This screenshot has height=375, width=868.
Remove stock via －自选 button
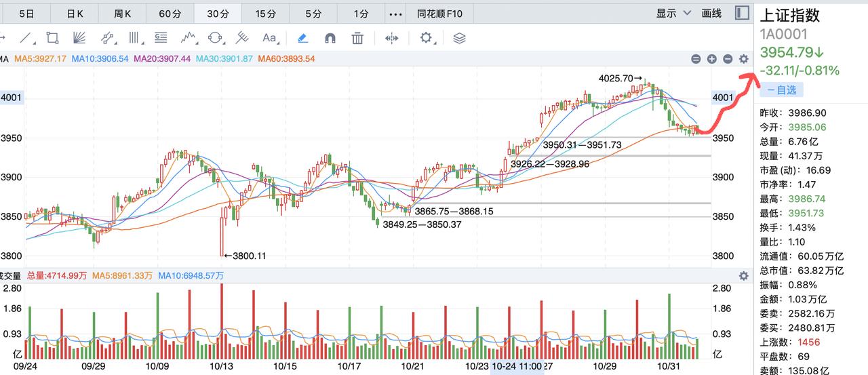pyautogui.click(x=781, y=90)
